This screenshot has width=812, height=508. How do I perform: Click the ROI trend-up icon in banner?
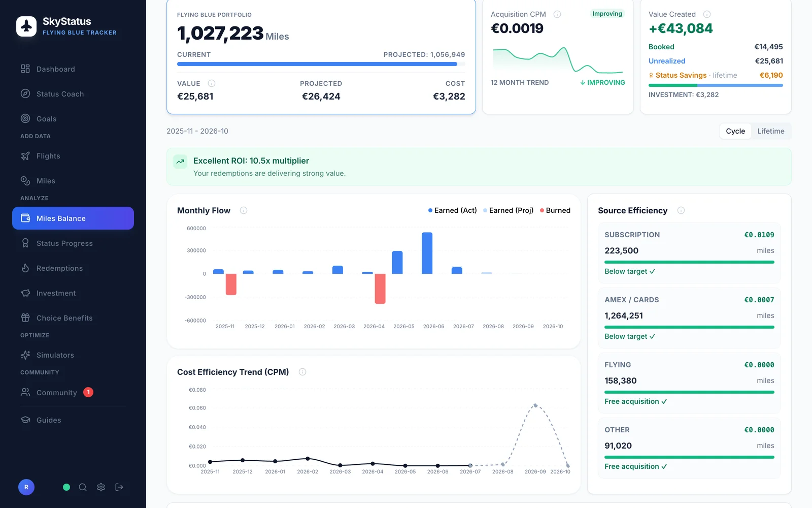[x=180, y=162]
